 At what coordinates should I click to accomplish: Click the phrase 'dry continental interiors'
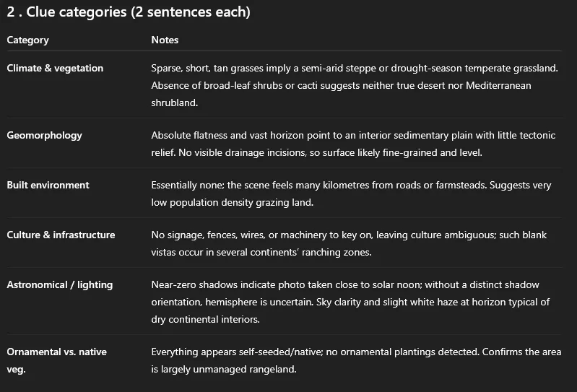[205, 319]
